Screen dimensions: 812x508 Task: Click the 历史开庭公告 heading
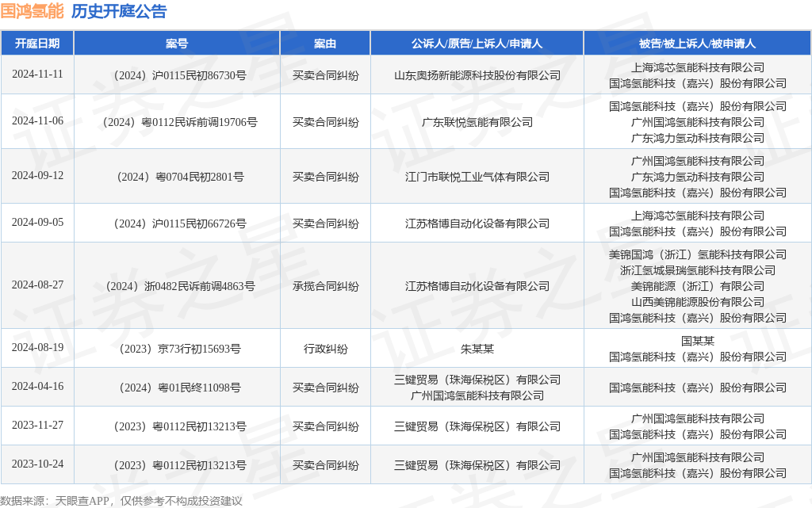119,11
